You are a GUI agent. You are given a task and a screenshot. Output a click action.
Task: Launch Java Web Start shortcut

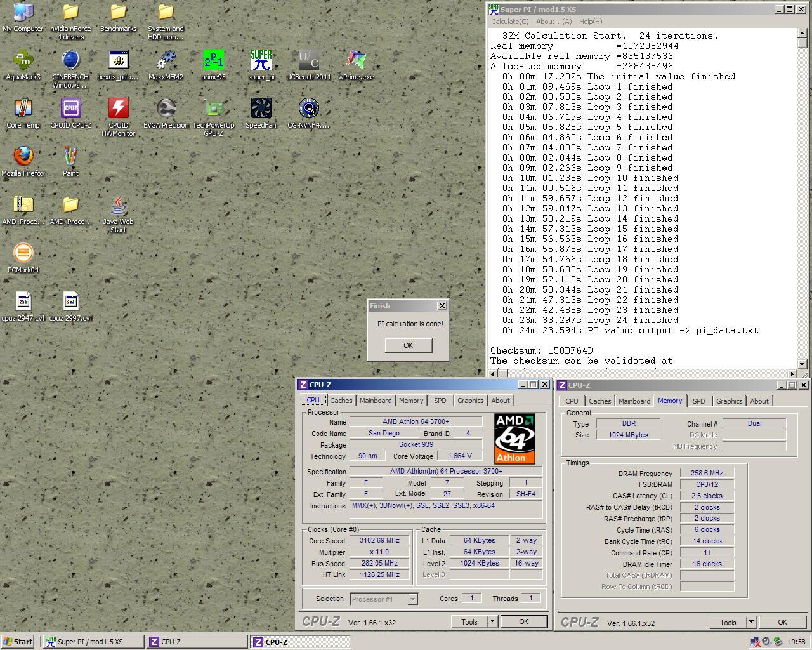118,215
